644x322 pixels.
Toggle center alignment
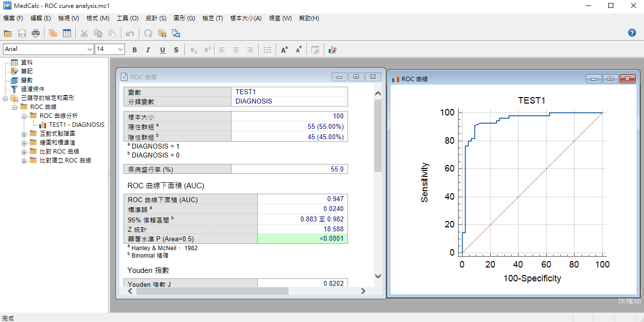[236, 50]
